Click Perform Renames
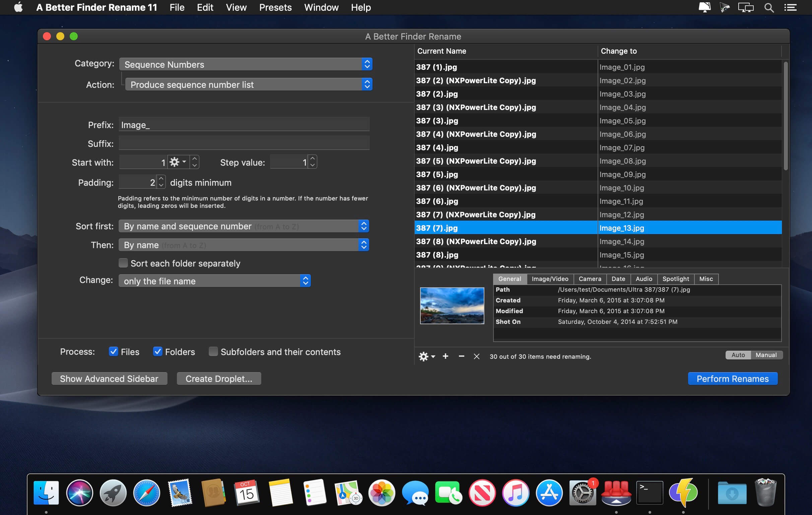Viewport: 812px width, 515px height. click(x=732, y=378)
